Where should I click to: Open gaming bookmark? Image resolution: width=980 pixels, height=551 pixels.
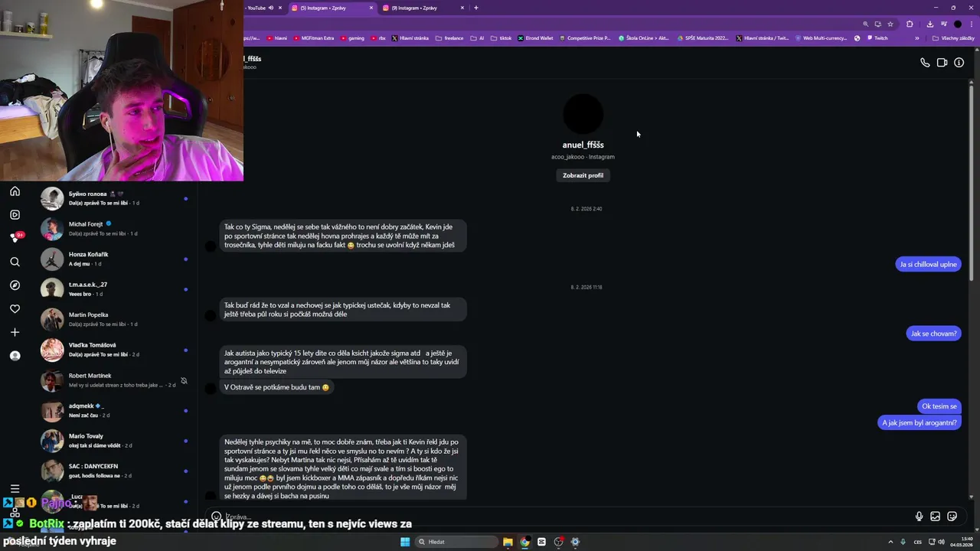coord(352,38)
